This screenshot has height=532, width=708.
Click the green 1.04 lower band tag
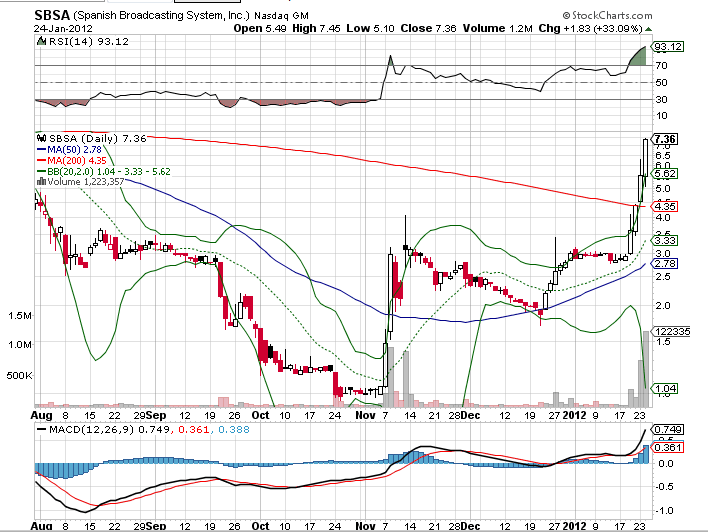pos(665,388)
